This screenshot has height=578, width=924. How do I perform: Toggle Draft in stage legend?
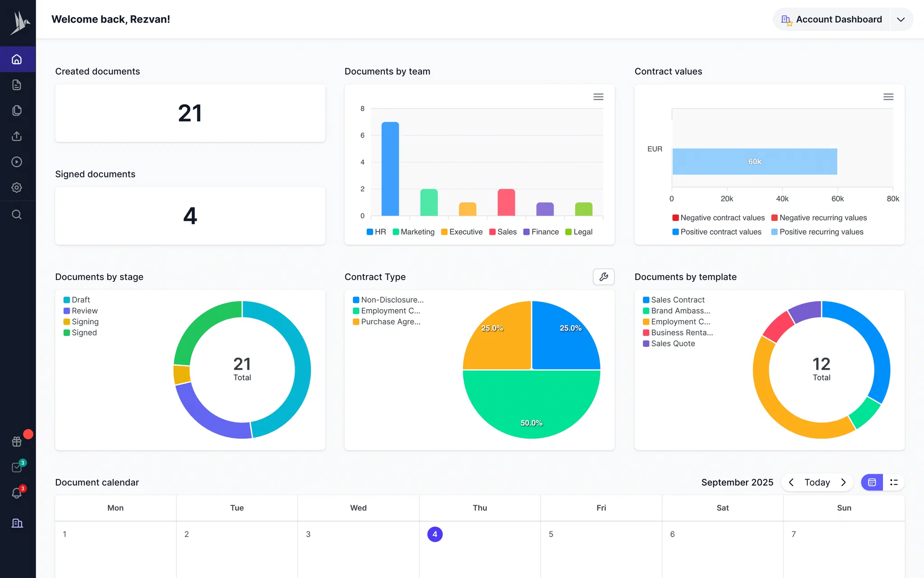click(x=77, y=300)
